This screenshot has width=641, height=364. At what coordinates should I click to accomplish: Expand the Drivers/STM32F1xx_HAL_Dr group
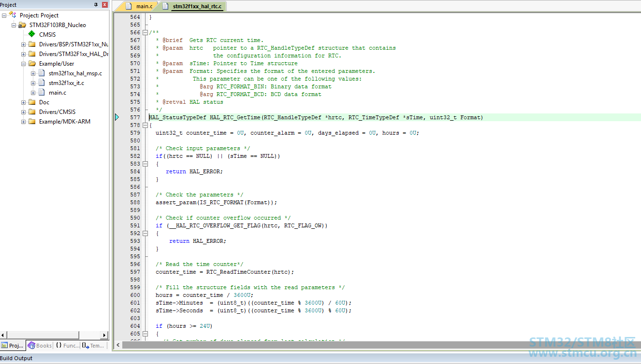23,54
